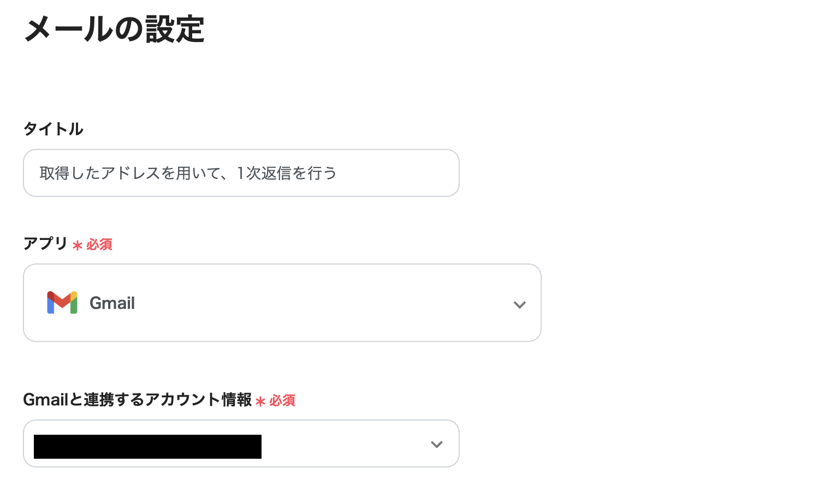831x504 pixels.
Task: Click the chevron icon on the account selector
Action: [x=436, y=445]
